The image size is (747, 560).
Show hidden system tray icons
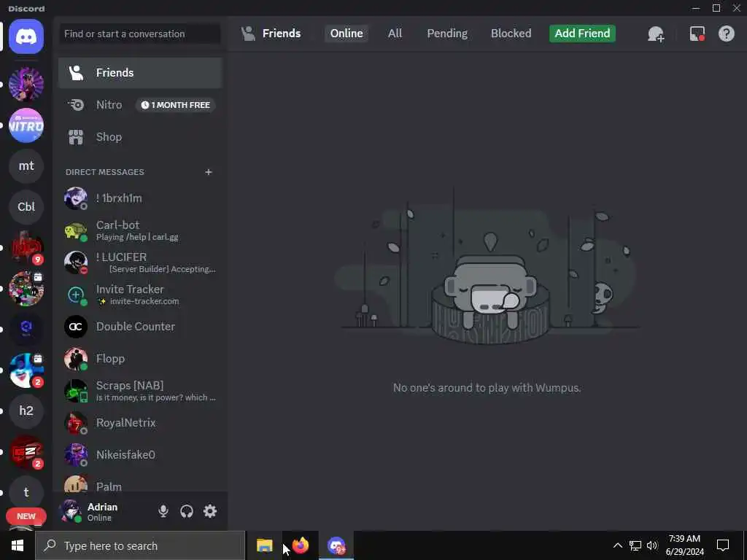click(617, 545)
